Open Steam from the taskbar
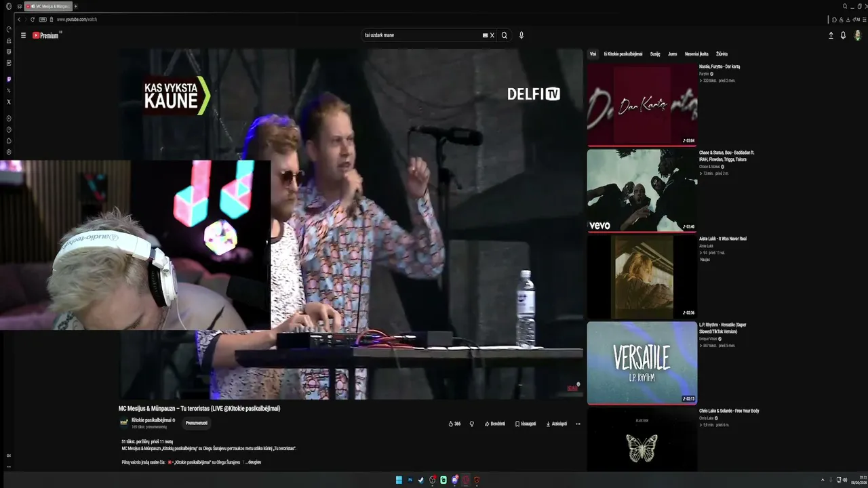 pos(421,480)
